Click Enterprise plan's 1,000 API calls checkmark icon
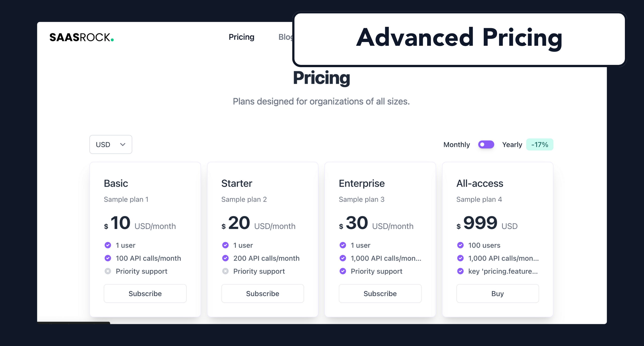644x346 pixels. pos(343,258)
